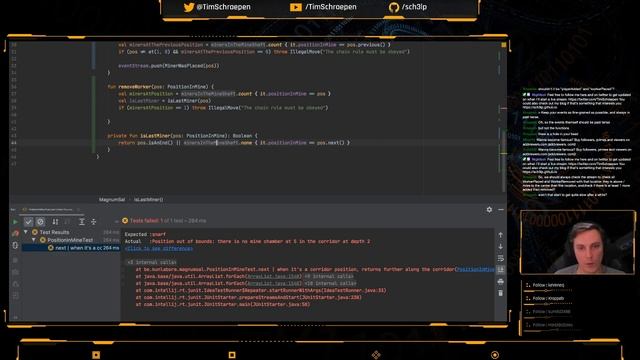Expand the '<5 internal calls>' fold

151,262
